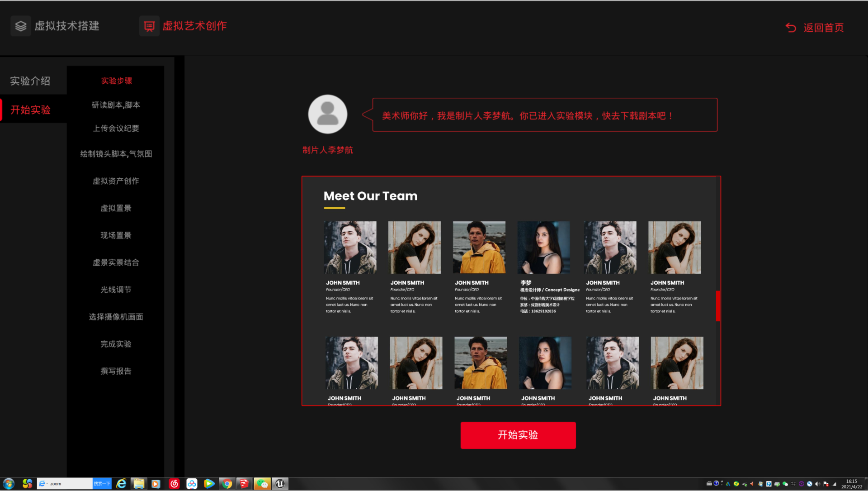The image size is (868, 491).
Task: Click 李梦's team member photo
Action: pyautogui.click(x=543, y=248)
